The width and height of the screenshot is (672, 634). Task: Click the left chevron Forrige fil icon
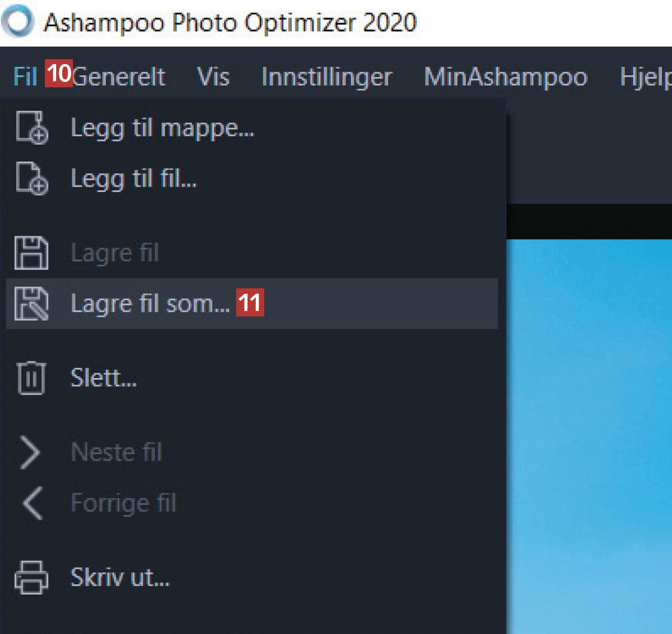coord(31,503)
